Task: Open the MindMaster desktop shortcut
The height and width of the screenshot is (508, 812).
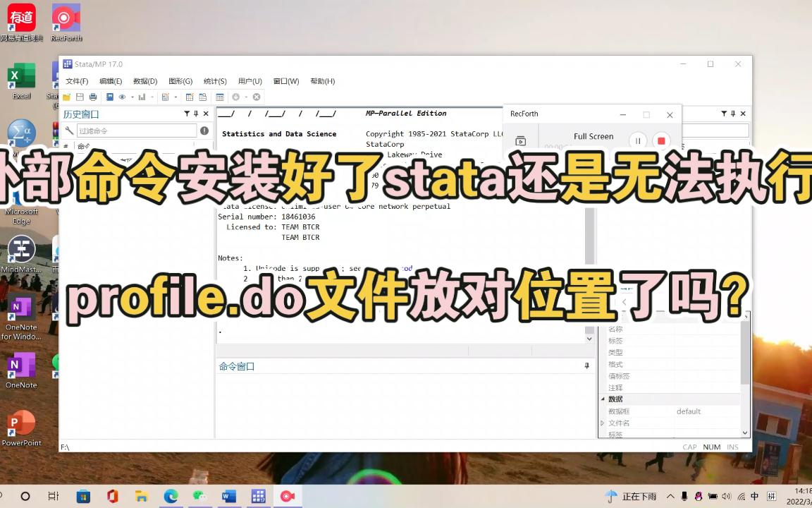Action: pyautogui.click(x=21, y=254)
